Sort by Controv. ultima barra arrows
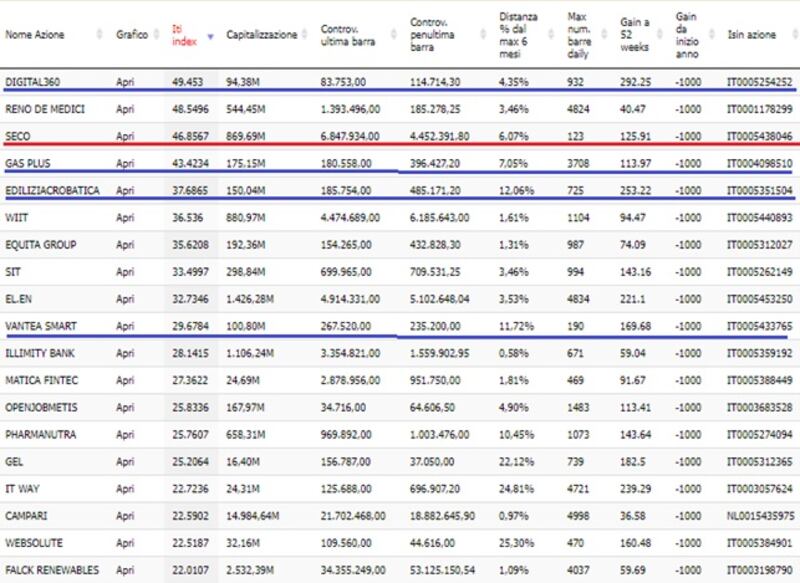This screenshot has height=583, width=800. coord(394,35)
